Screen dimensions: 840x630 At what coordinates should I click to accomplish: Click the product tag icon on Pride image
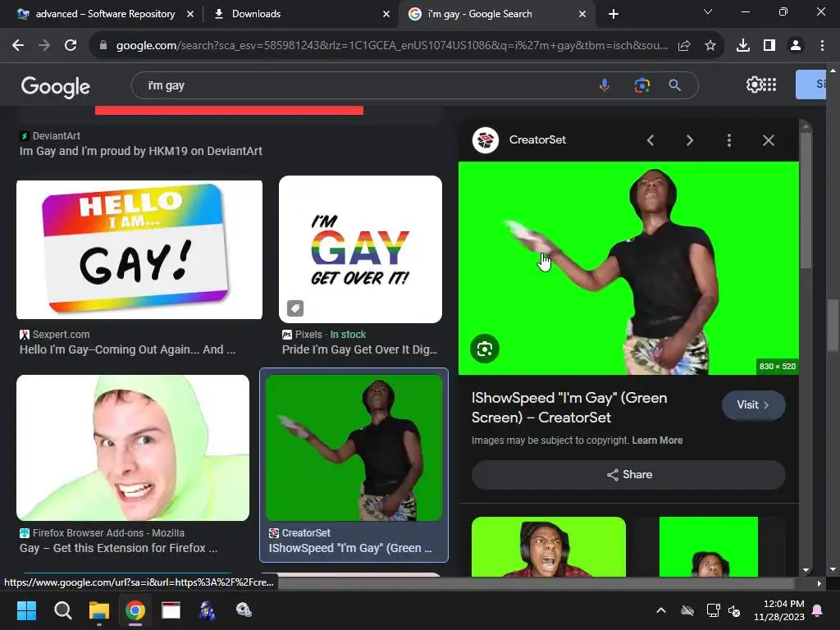point(295,308)
